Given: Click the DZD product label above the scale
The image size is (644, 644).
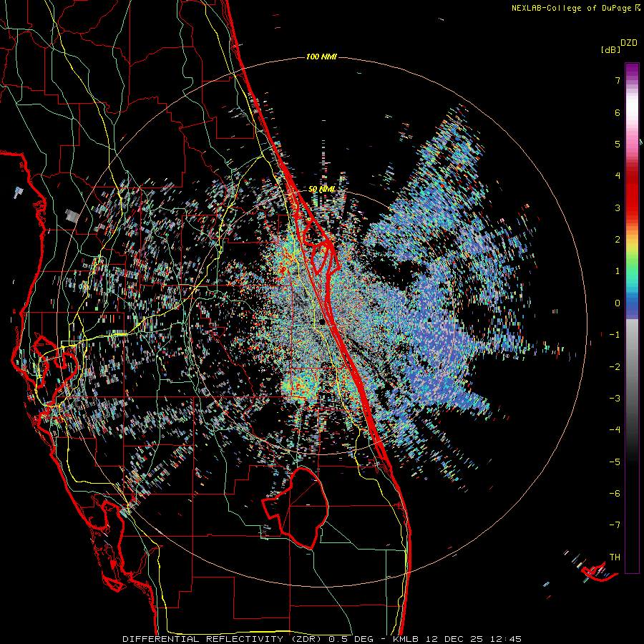Looking at the screenshot, I should click(x=629, y=43).
